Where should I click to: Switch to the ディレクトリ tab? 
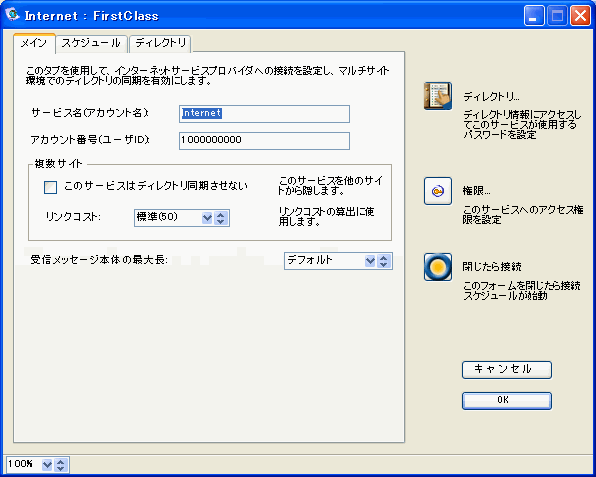coord(160,43)
